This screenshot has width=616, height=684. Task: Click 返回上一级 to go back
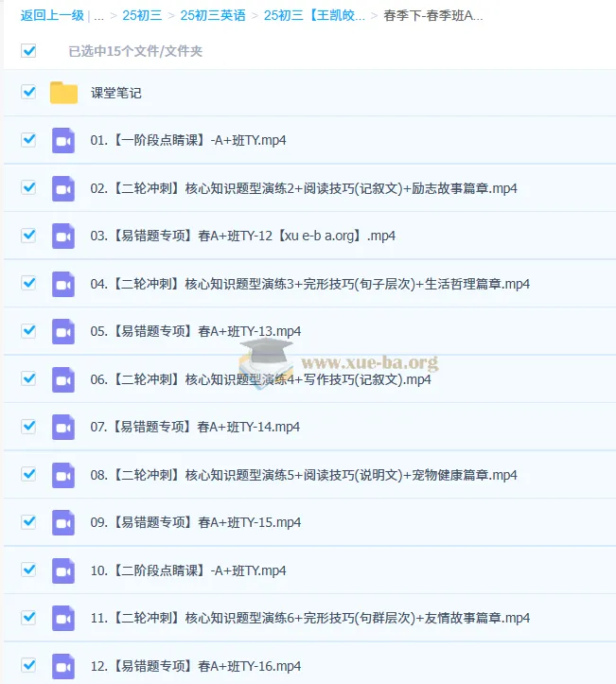point(52,15)
